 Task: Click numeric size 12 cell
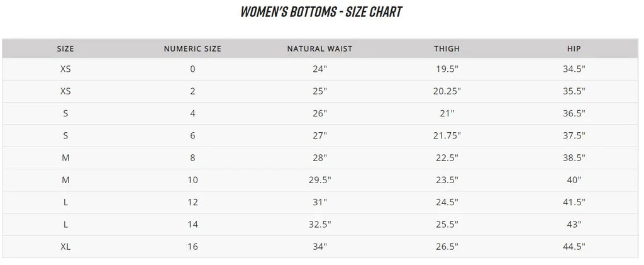(192, 203)
